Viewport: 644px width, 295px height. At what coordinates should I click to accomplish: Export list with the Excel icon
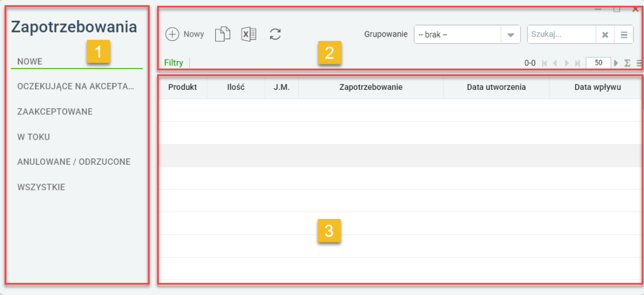(x=248, y=34)
